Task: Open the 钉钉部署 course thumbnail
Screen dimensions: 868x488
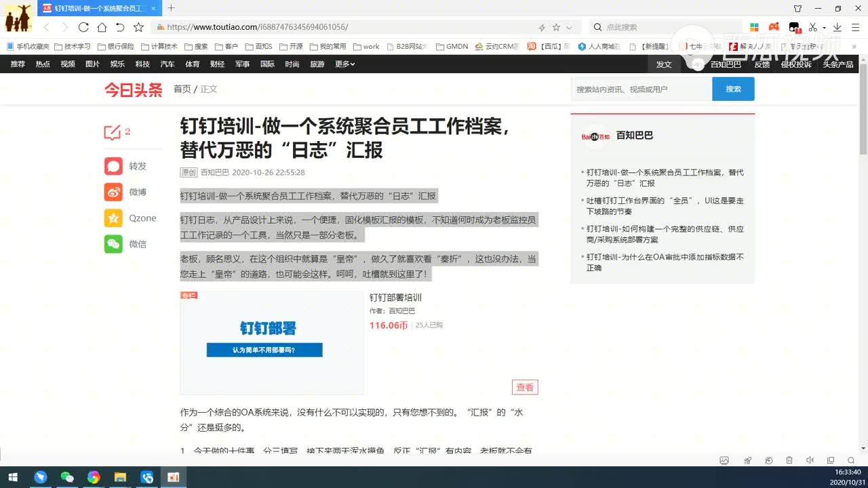Action: point(272,343)
